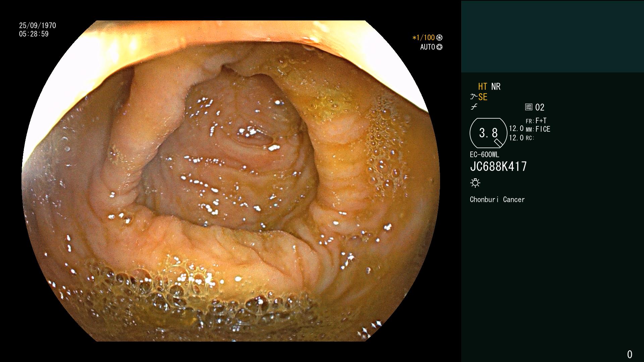This screenshot has height=362, width=644.
Task: Click the scope channel diameter icon showing 3.8
Action: 488,133
